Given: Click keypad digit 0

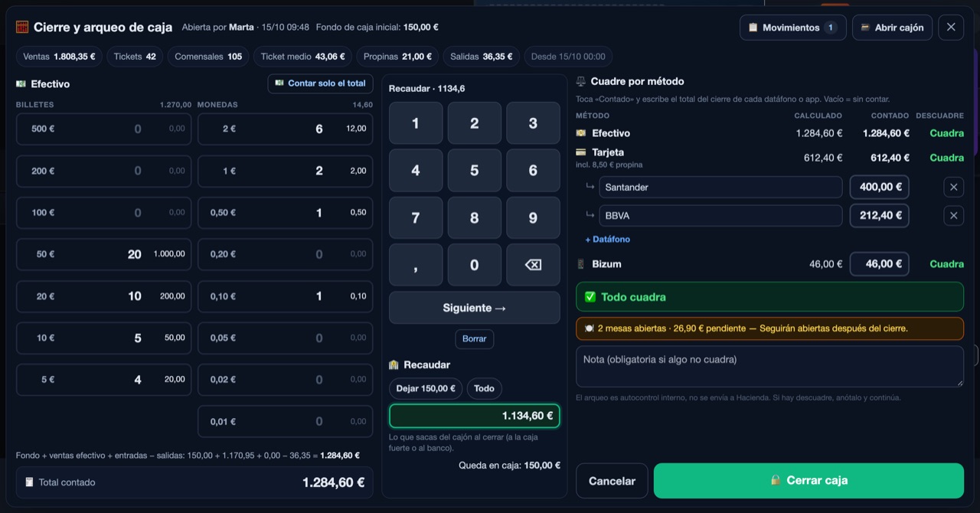Looking at the screenshot, I should coord(475,265).
